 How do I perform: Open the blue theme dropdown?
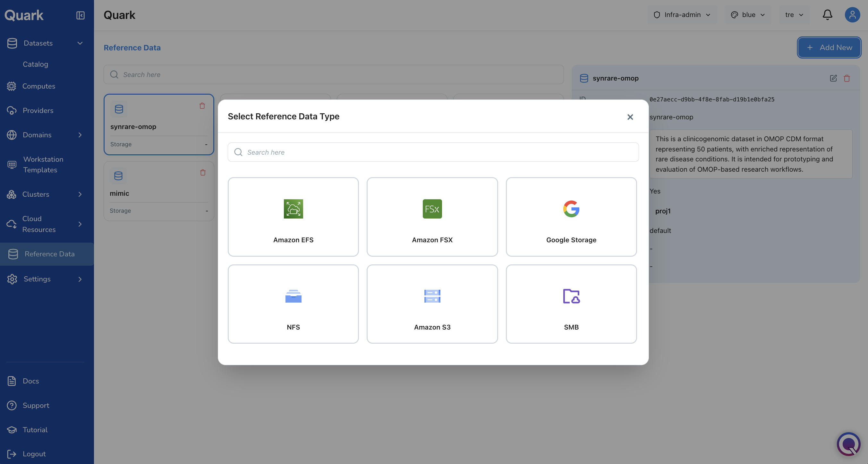[x=748, y=15]
